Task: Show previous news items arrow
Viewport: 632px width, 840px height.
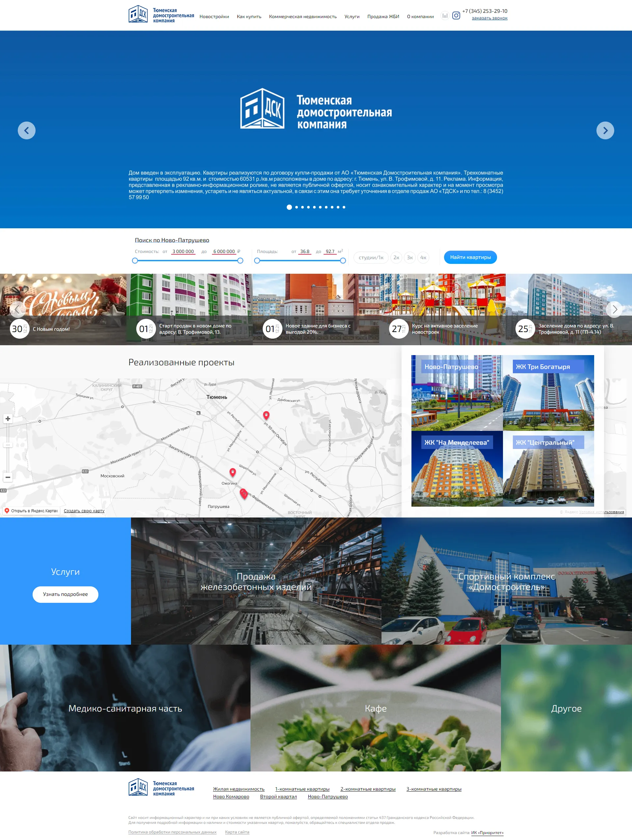Action: (17, 309)
